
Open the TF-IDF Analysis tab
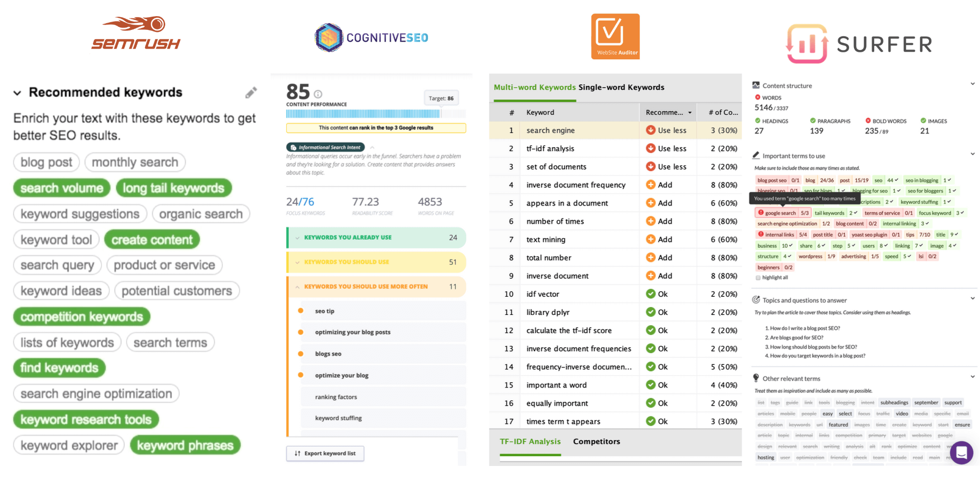pos(530,441)
